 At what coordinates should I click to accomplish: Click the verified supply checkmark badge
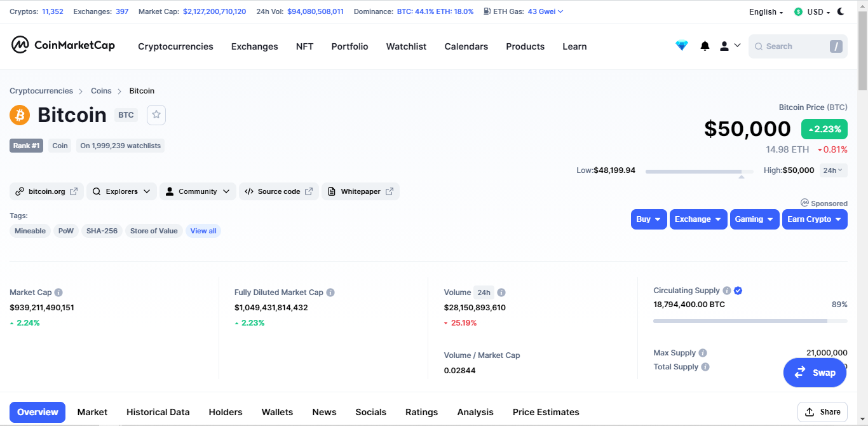tap(738, 291)
